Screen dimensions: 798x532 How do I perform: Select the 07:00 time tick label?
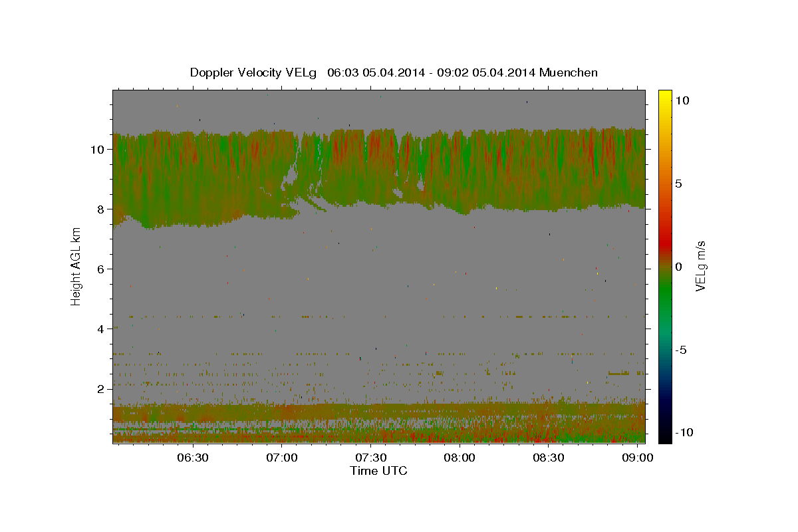[x=282, y=458]
